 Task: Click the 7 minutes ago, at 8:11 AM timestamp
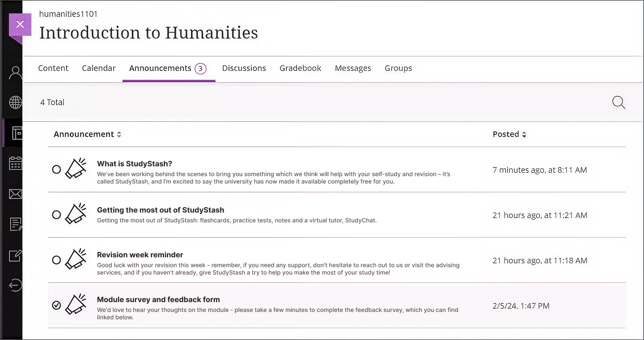[x=540, y=170]
